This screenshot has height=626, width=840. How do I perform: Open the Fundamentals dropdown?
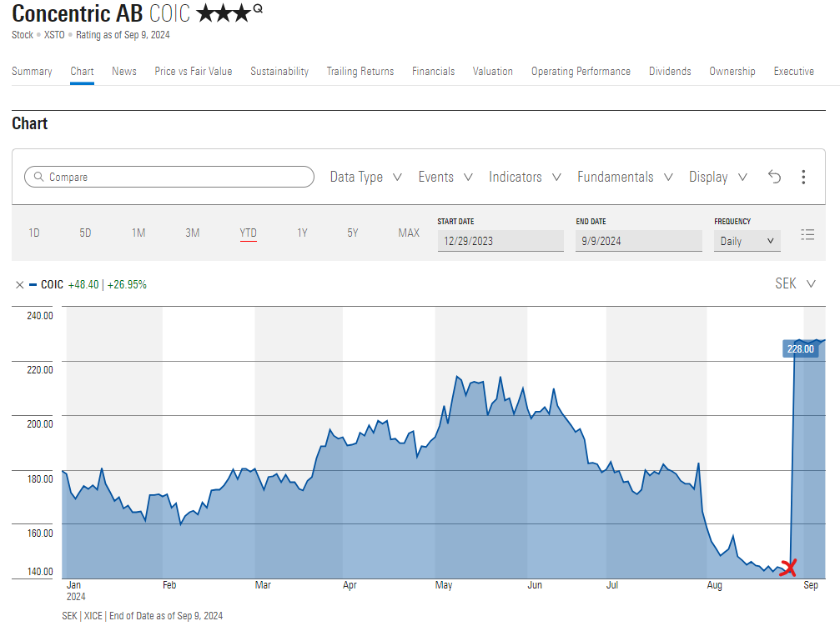tap(625, 178)
